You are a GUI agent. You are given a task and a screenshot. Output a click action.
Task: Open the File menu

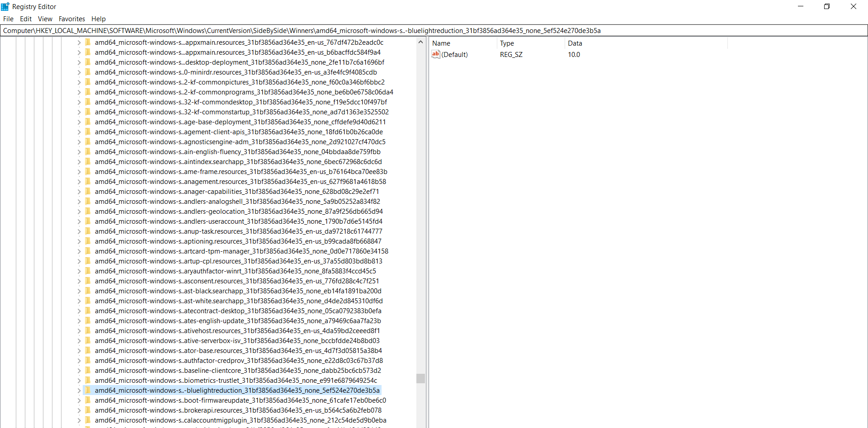[x=8, y=19]
